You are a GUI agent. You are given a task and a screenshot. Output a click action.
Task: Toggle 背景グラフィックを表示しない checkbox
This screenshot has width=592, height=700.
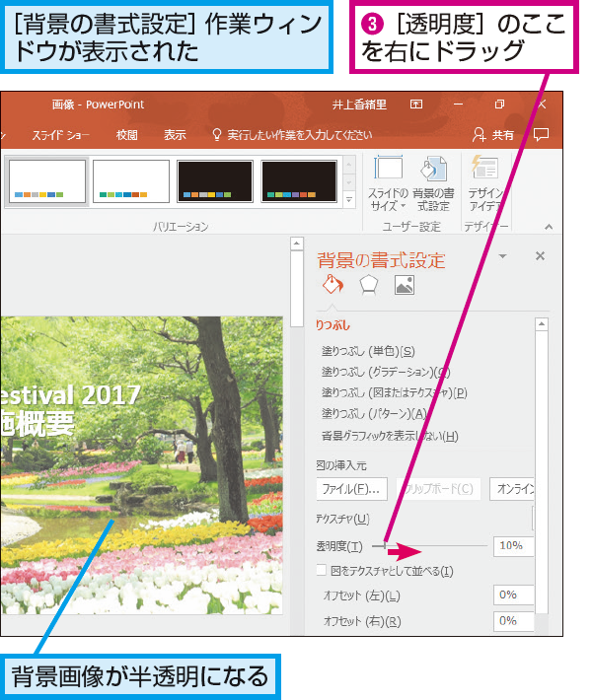[x=390, y=436]
